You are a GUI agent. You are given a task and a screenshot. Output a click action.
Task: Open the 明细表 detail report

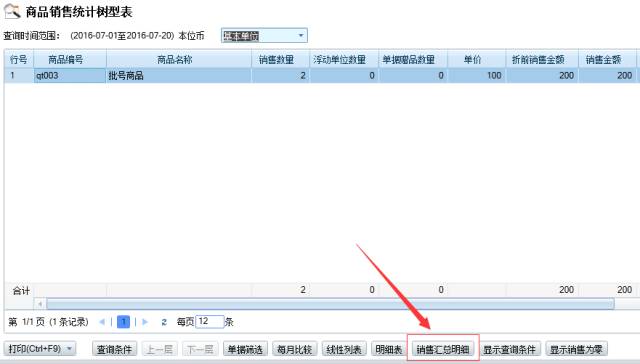(x=389, y=349)
